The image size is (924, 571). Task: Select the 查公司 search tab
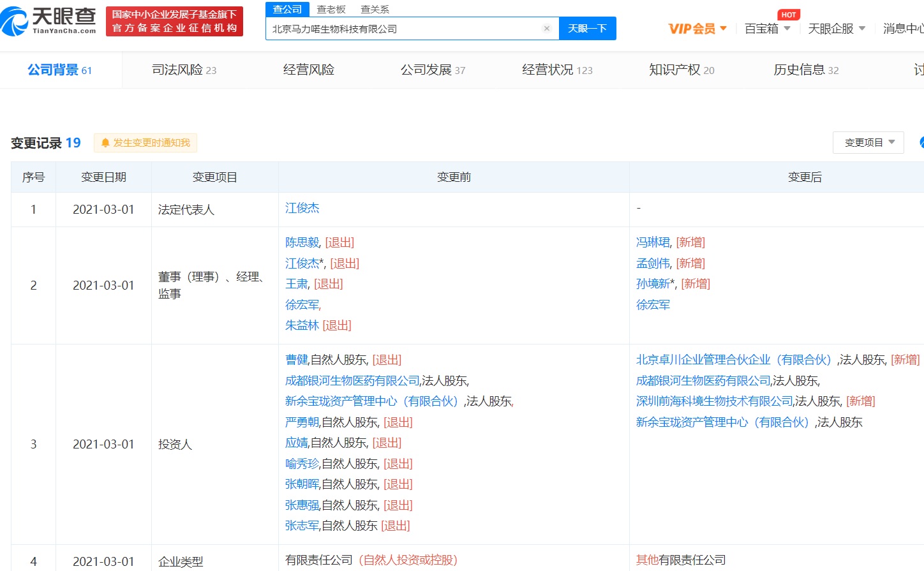tap(287, 9)
